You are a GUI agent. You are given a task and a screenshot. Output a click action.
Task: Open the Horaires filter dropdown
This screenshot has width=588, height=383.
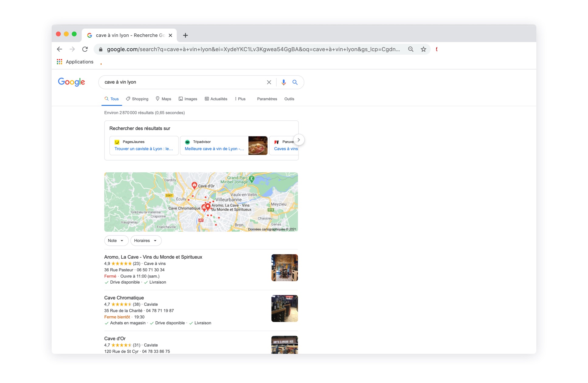146,240
